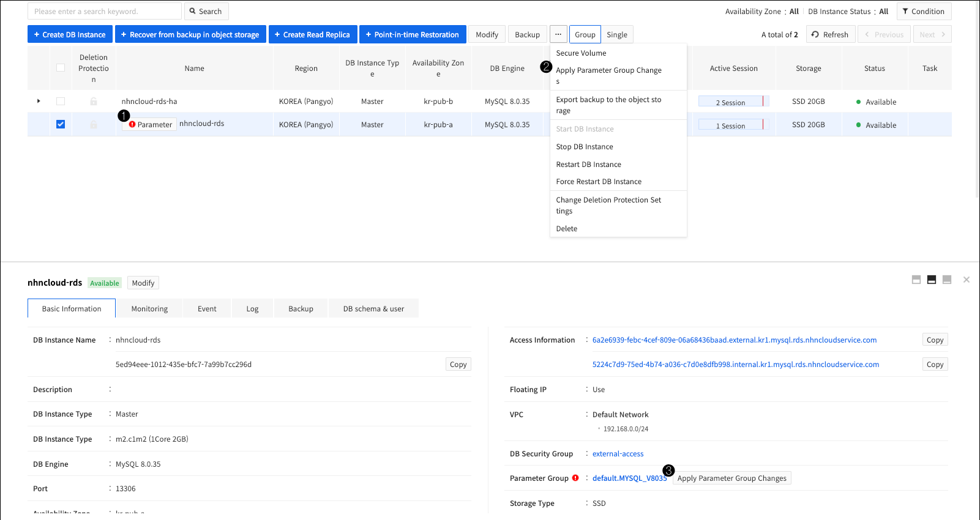Close the nhncloud-rds detail panel
This screenshot has height=520, width=980.
pyautogui.click(x=967, y=280)
